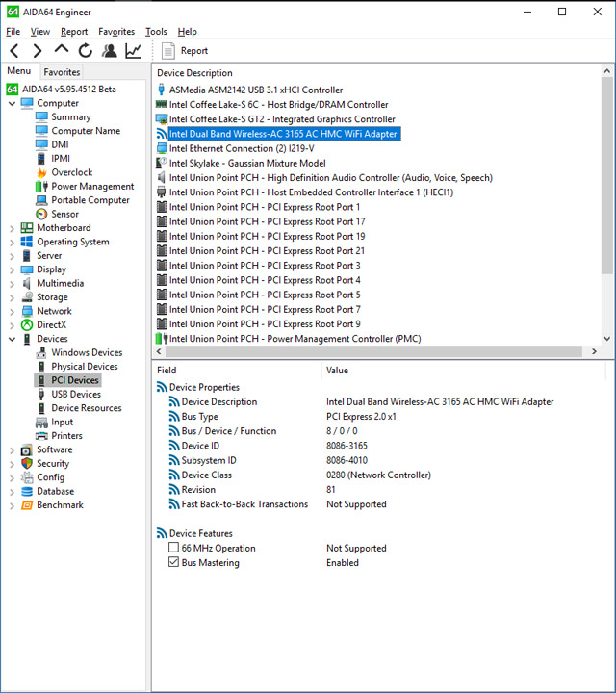Open the View menu
Image resolution: width=616 pixels, height=693 pixels.
point(40,32)
